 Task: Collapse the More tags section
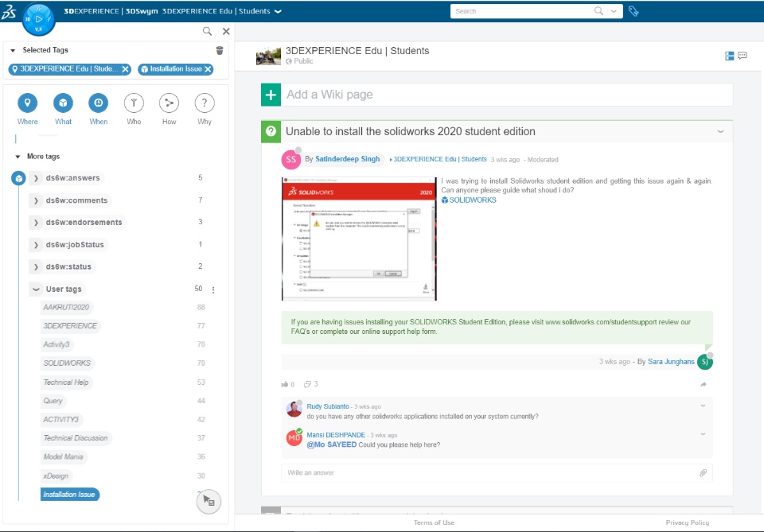tap(18, 157)
